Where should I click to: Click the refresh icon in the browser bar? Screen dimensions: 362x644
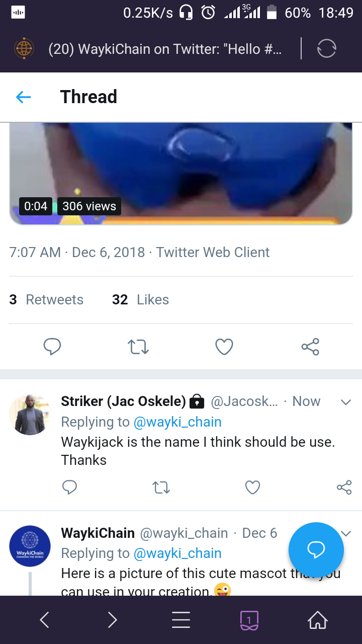click(x=326, y=48)
